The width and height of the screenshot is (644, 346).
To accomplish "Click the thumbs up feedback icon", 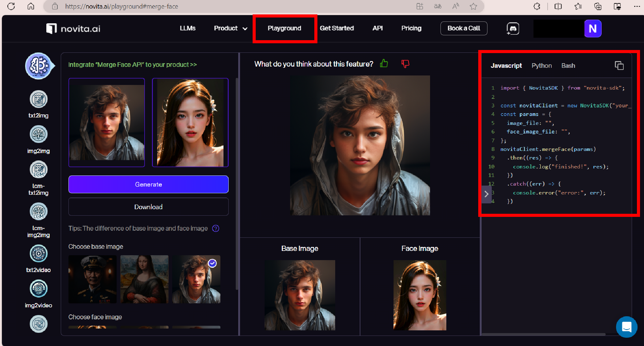I will tap(384, 63).
